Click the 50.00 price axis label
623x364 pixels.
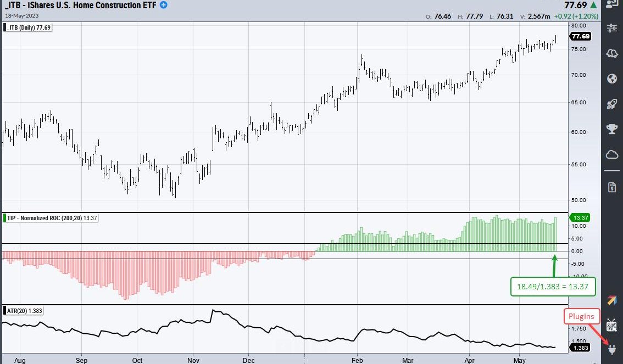pos(578,200)
